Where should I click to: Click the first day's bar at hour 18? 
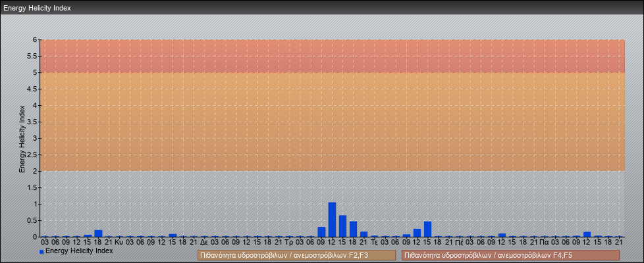98,233
